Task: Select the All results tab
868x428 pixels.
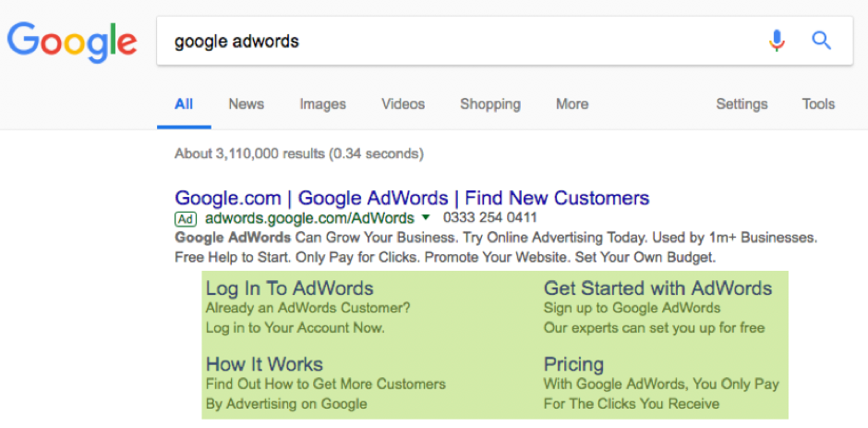Action: (184, 104)
